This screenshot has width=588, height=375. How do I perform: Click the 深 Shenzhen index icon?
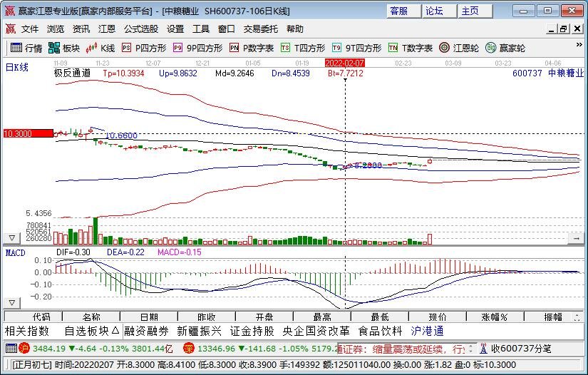tap(189, 349)
